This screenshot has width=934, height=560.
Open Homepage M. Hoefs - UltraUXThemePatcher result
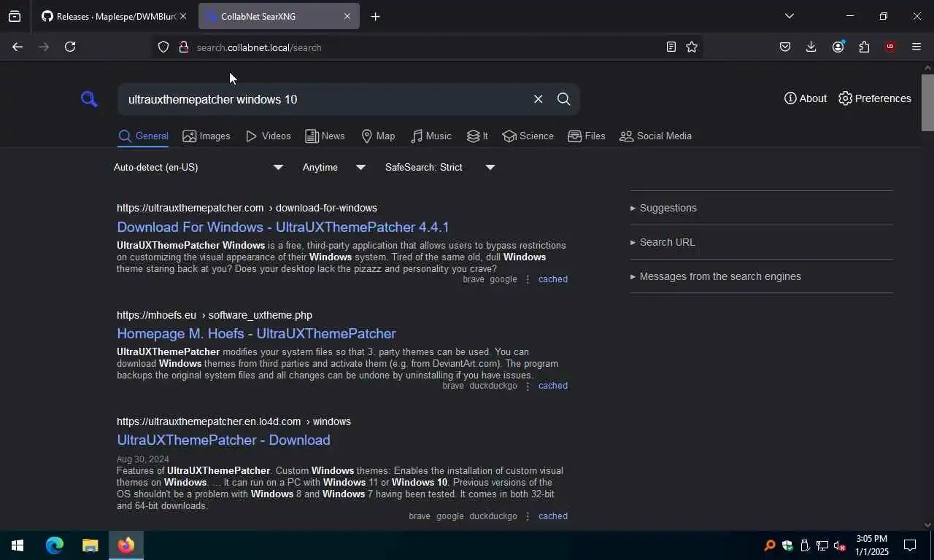tap(256, 333)
